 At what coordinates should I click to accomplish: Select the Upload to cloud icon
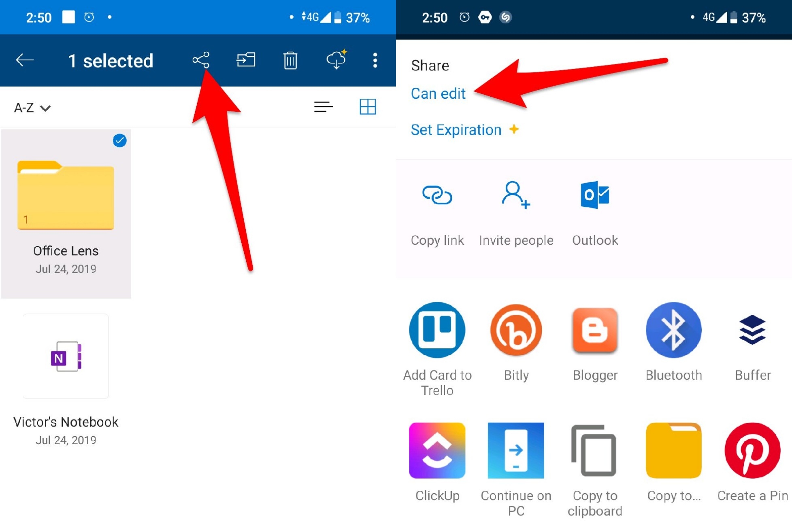336,59
